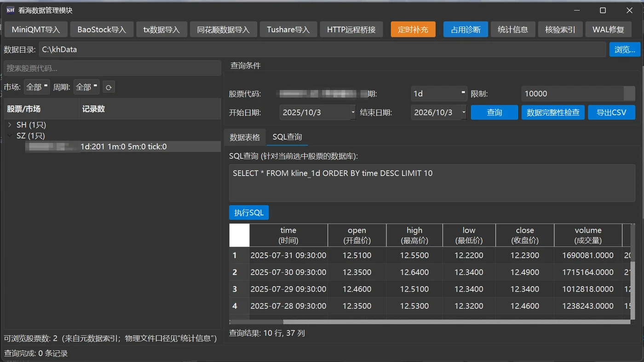Run 数据完整性检查

553,113
